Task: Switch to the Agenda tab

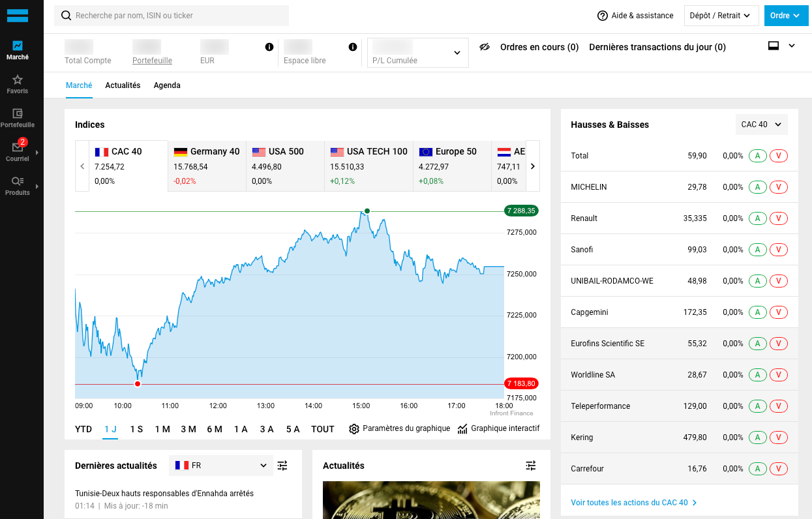Action: (x=167, y=85)
